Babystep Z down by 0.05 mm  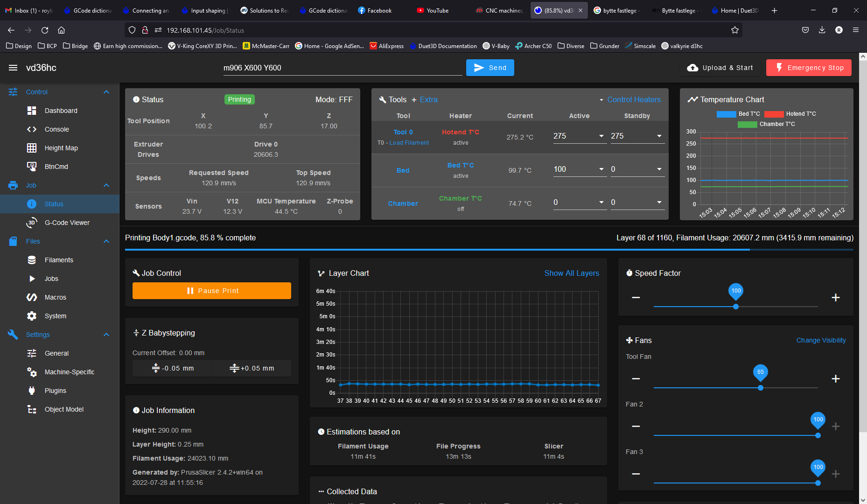[x=172, y=368]
